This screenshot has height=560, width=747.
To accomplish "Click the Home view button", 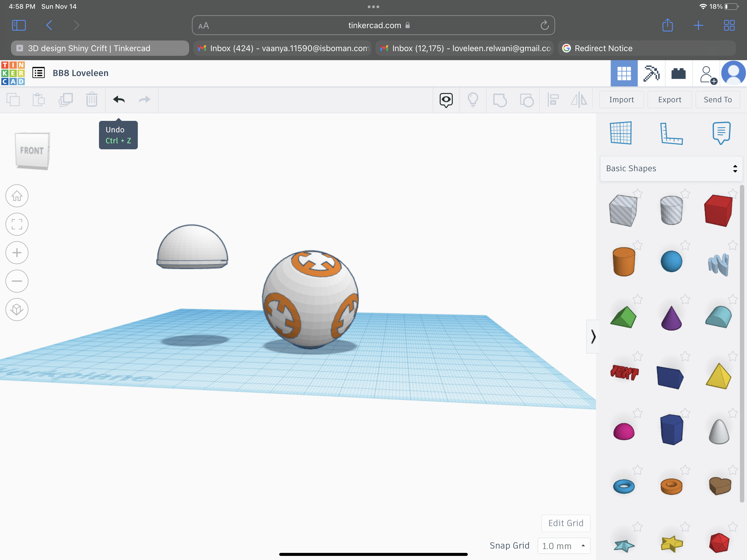I will coord(17,196).
